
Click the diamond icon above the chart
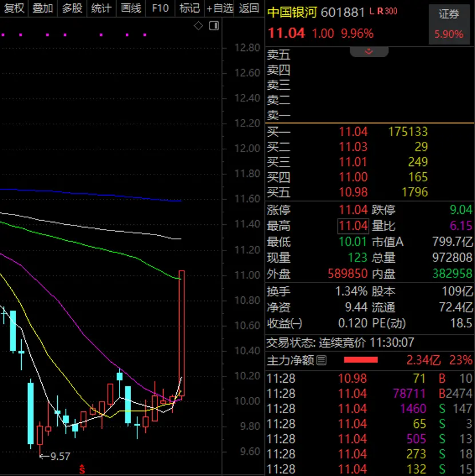(x=199, y=26)
